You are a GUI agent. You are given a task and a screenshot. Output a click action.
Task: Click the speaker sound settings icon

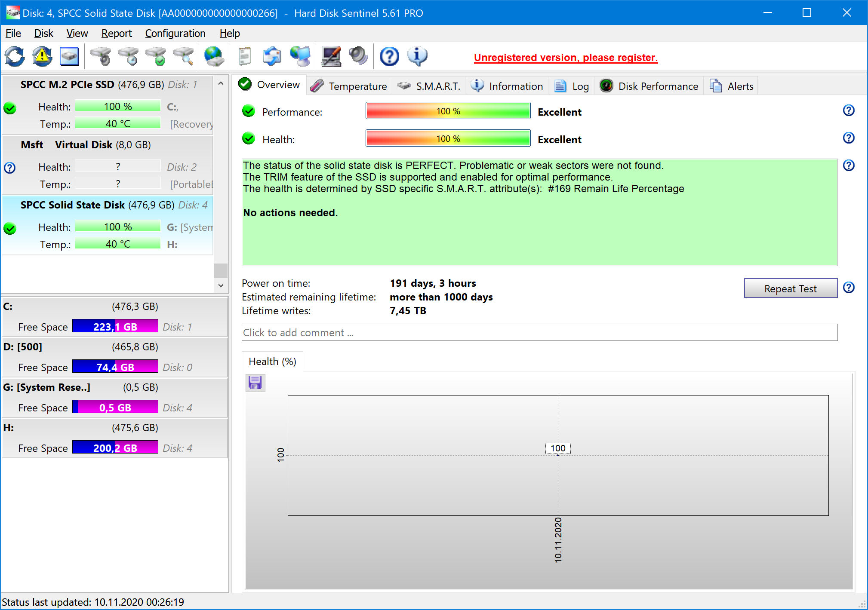358,56
